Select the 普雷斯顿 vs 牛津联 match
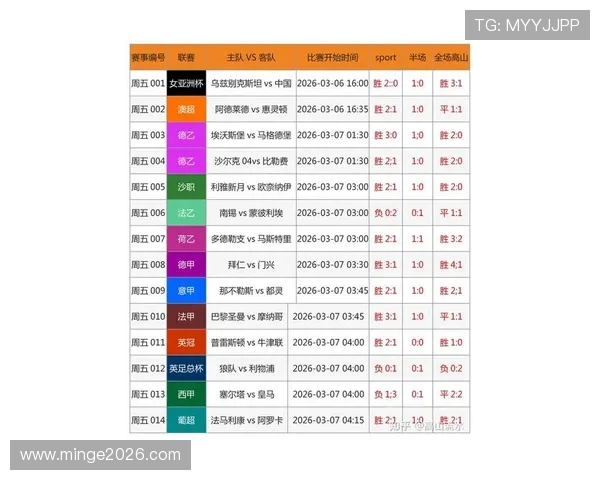This screenshot has width=600, height=480. click(x=247, y=342)
